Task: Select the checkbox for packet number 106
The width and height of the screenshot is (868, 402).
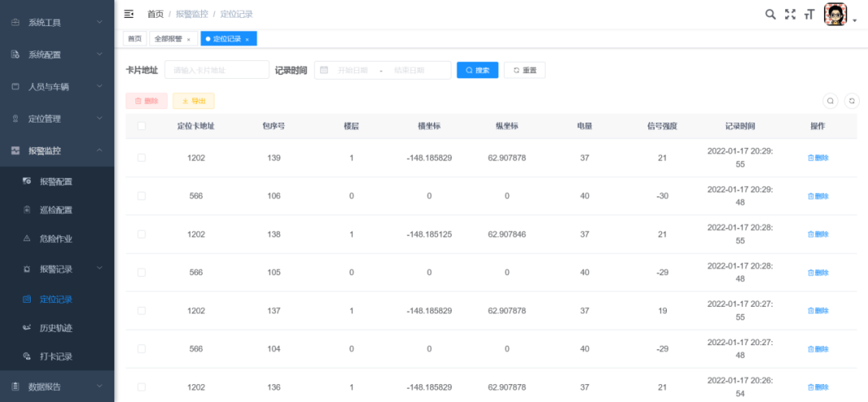Action: coord(142,196)
